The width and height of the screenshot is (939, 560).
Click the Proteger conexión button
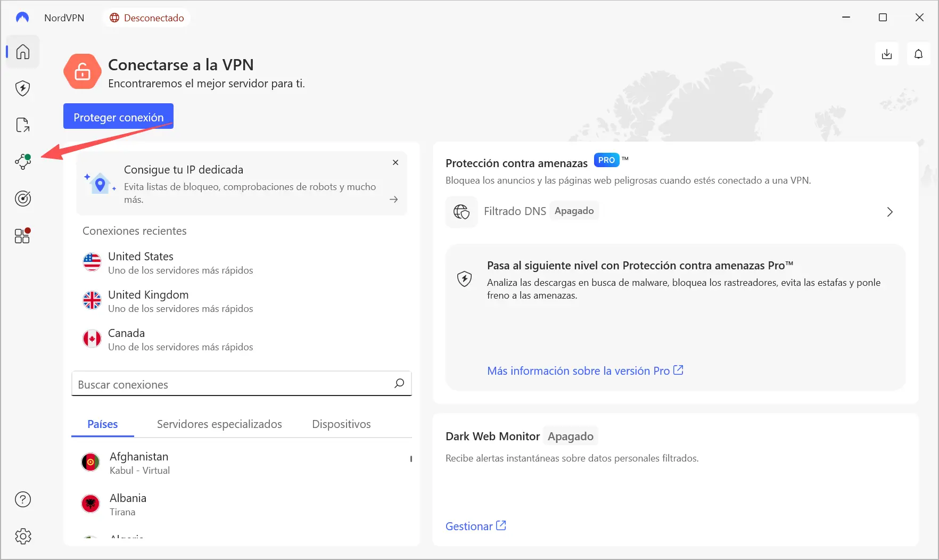[118, 117]
